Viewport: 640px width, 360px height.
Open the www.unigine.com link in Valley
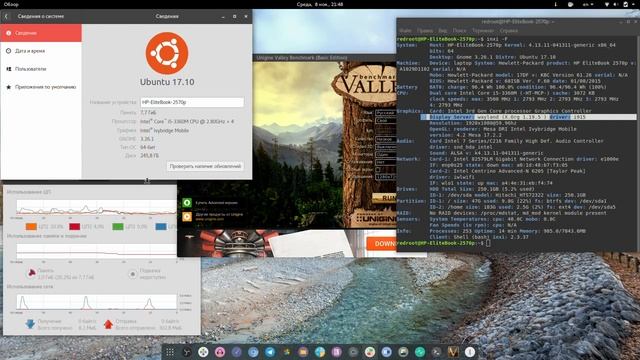209,219
